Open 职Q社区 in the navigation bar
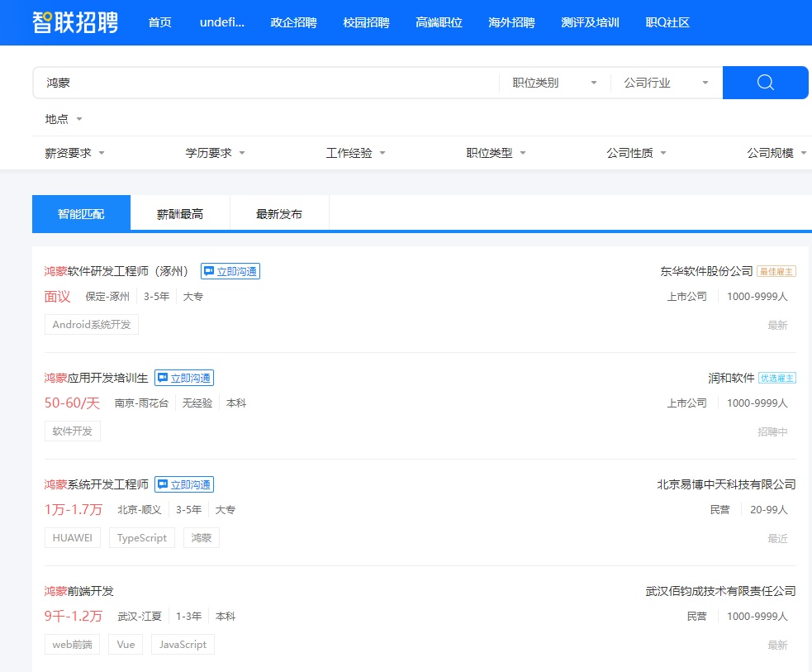The width and height of the screenshot is (812, 672). [x=667, y=23]
